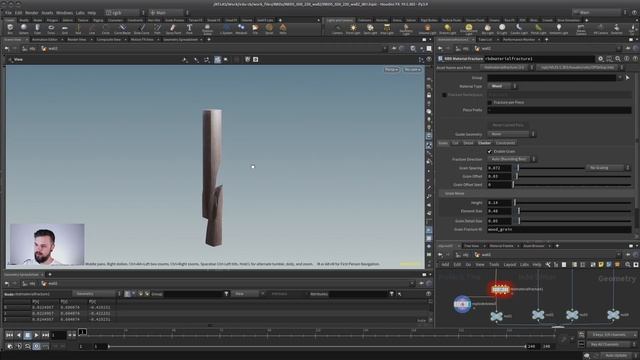Select the Box shelf tool

pyautogui.click(x=10, y=29)
